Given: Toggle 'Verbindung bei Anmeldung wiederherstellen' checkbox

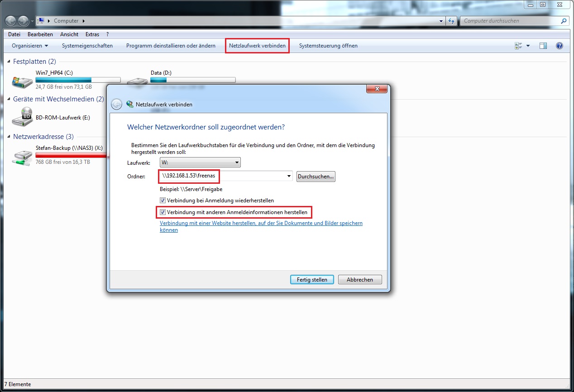Looking at the screenshot, I should [x=163, y=200].
